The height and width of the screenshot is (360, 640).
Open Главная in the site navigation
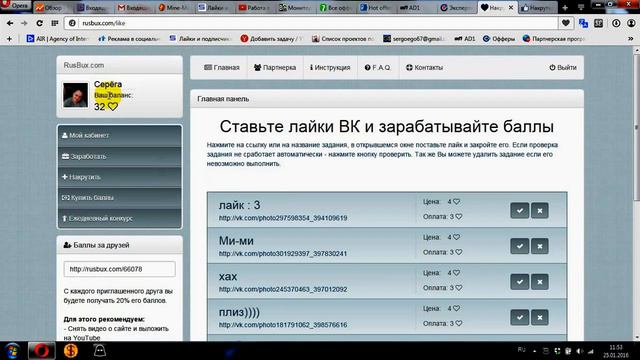pos(222,68)
